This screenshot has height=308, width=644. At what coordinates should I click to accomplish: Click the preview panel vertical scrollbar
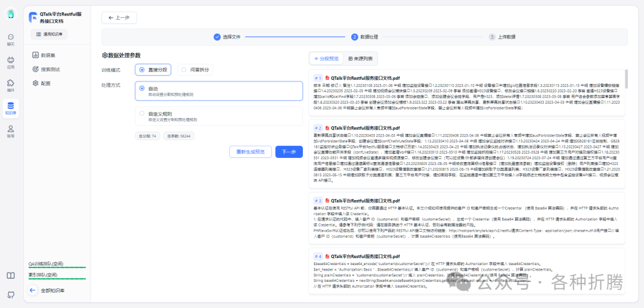point(626,79)
